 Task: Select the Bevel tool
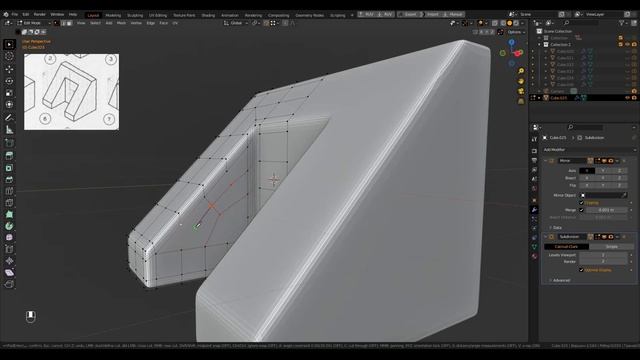tap(9, 180)
